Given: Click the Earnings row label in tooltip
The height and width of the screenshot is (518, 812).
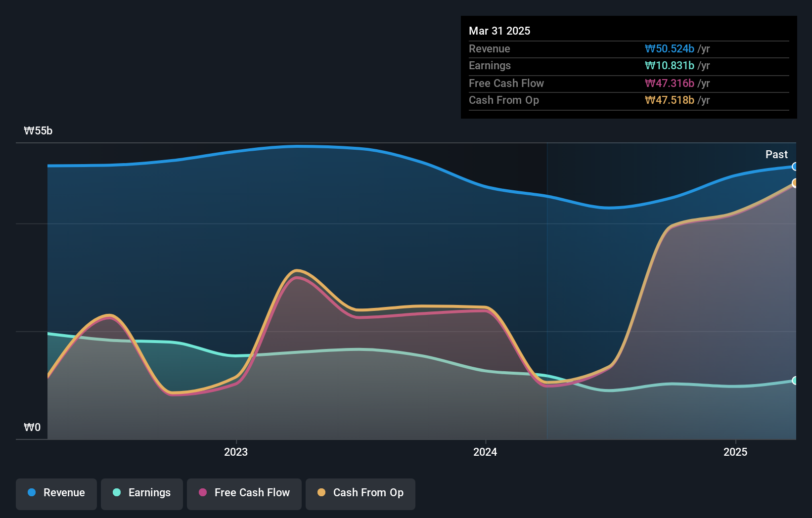Looking at the screenshot, I should pyautogui.click(x=490, y=65).
